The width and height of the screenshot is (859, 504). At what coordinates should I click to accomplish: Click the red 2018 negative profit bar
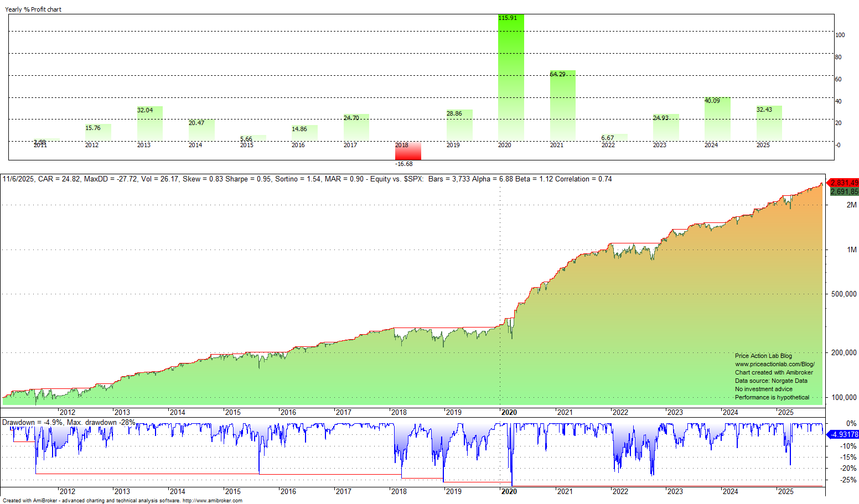coord(408,150)
